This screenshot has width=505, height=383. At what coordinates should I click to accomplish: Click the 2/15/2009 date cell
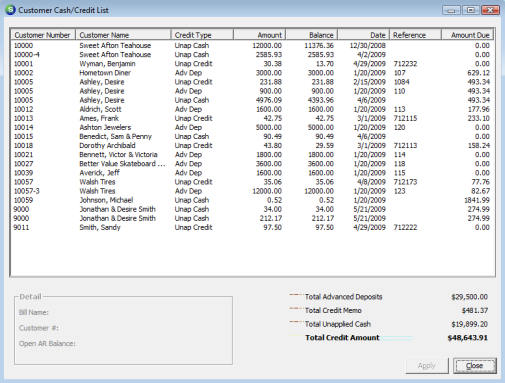click(x=370, y=82)
